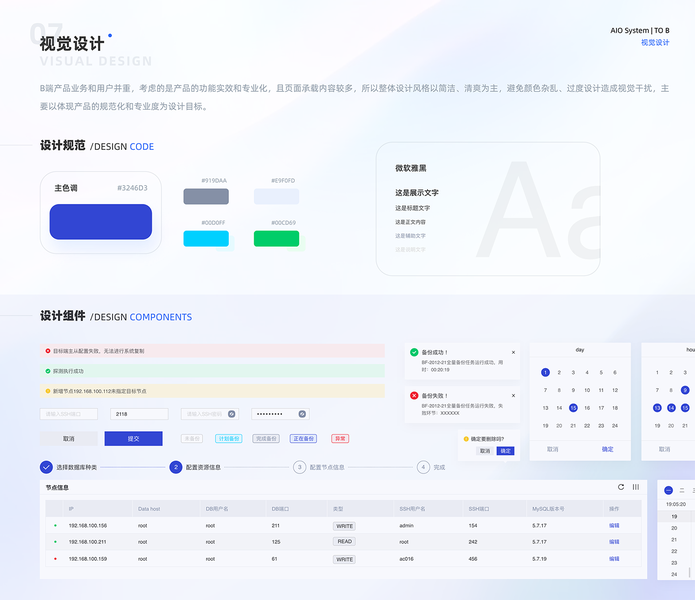The image size is (695, 600).
Task: Select day 10 in the day picker
Action: pyautogui.click(x=587, y=390)
